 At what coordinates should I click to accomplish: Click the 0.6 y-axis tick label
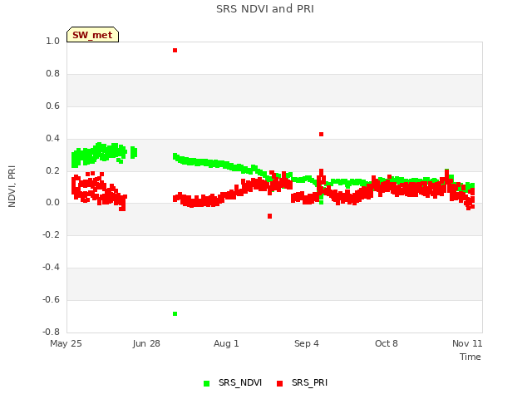pyautogui.click(x=52, y=106)
